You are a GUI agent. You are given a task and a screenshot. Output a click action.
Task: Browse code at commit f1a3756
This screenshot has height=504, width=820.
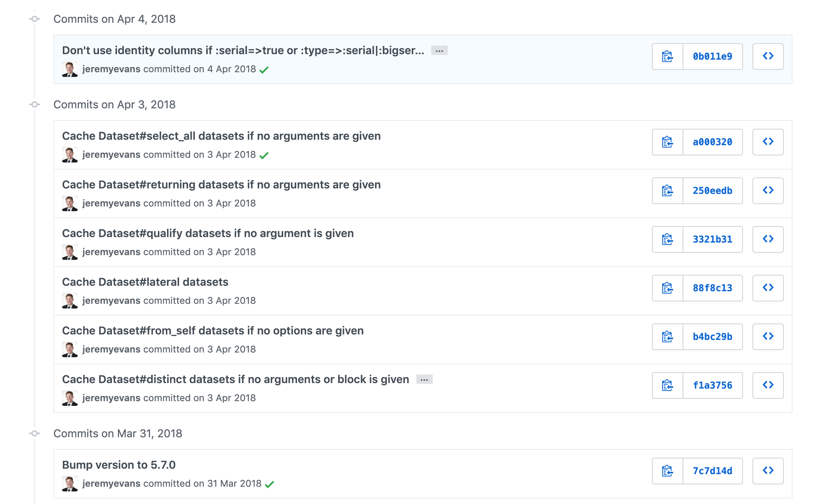[768, 385]
